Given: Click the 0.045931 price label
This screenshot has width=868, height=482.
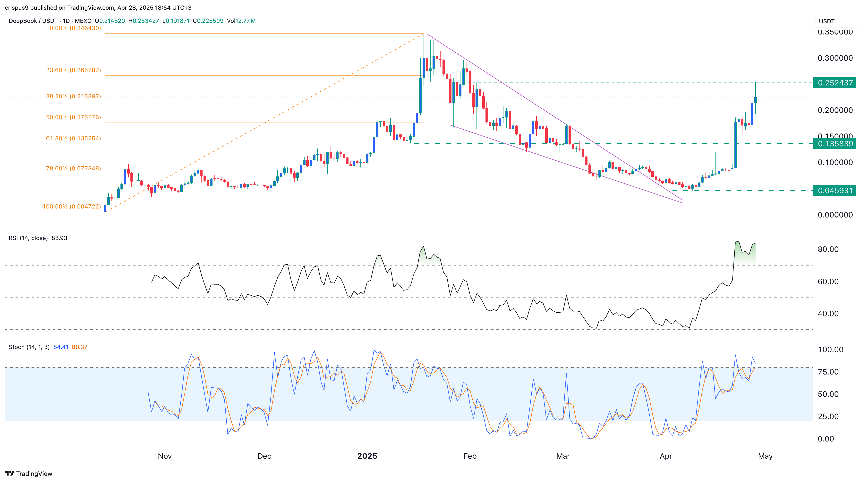Looking at the screenshot, I should point(835,191).
